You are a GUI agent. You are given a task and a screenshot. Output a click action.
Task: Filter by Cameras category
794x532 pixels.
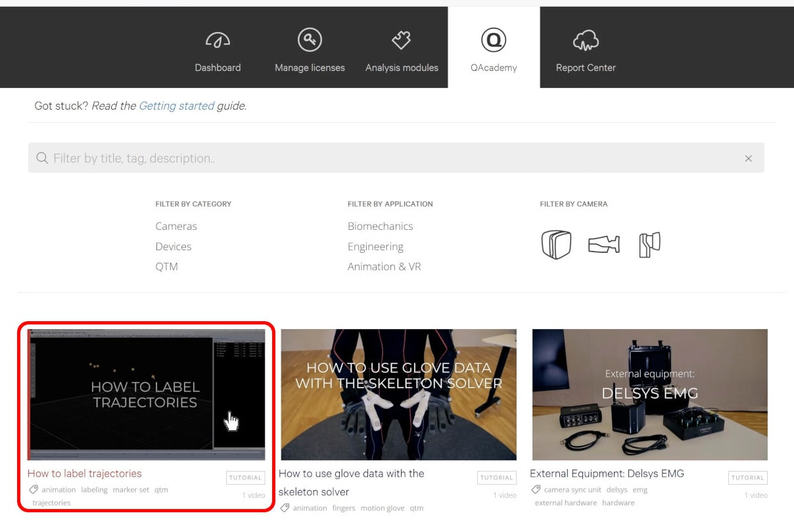click(176, 226)
